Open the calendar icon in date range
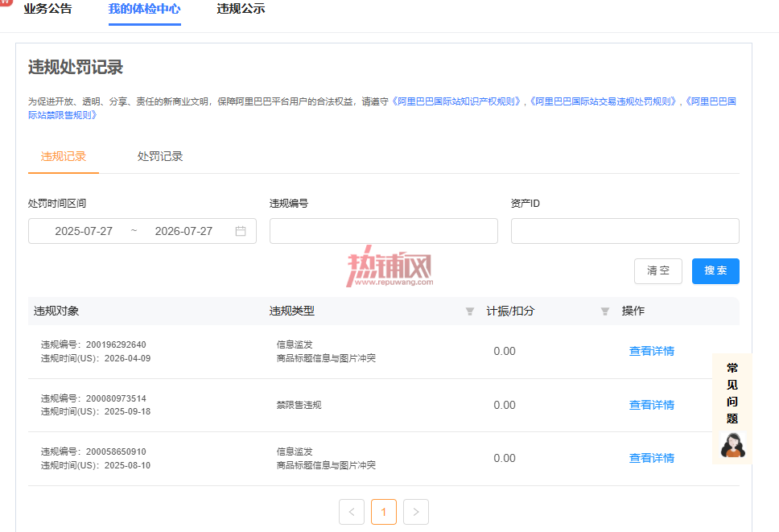The height and width of the screenshot is (532, 779). pos(241,231)
